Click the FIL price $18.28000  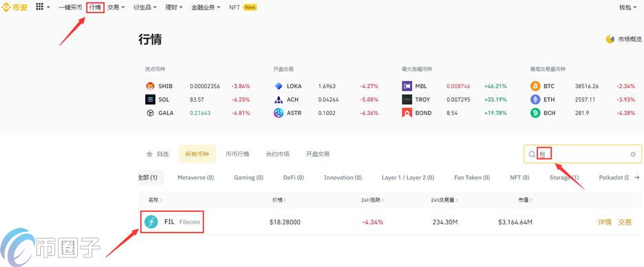click(x=285, y=222)
